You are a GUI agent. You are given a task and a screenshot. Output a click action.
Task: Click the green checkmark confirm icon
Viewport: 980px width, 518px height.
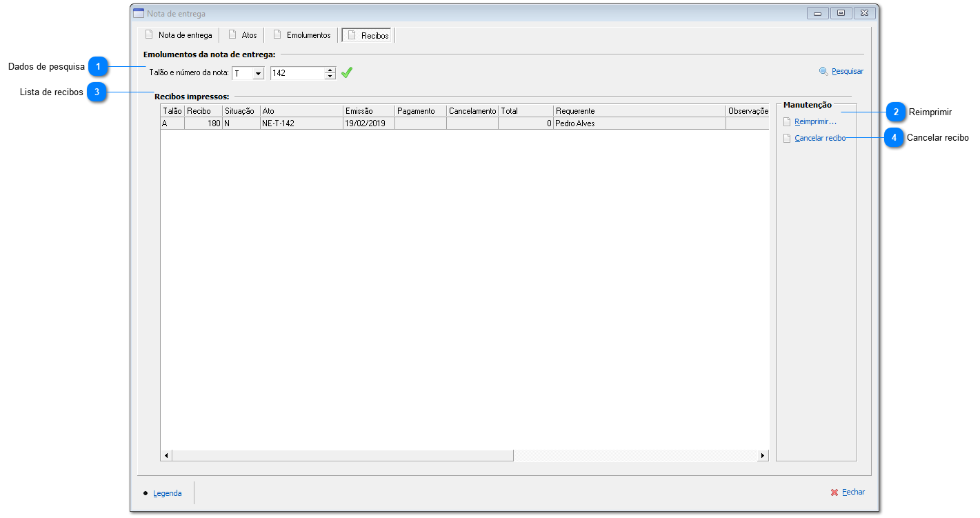(x=347, y=72)
